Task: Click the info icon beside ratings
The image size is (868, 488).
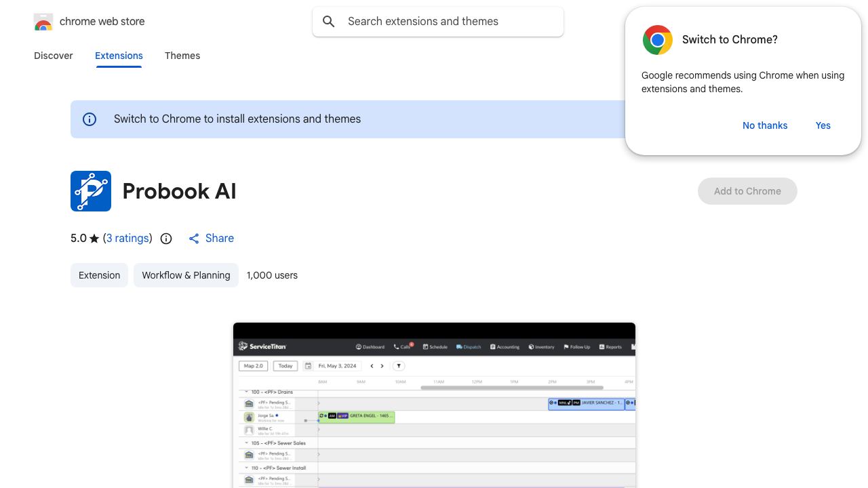Action: click(166, 239)
